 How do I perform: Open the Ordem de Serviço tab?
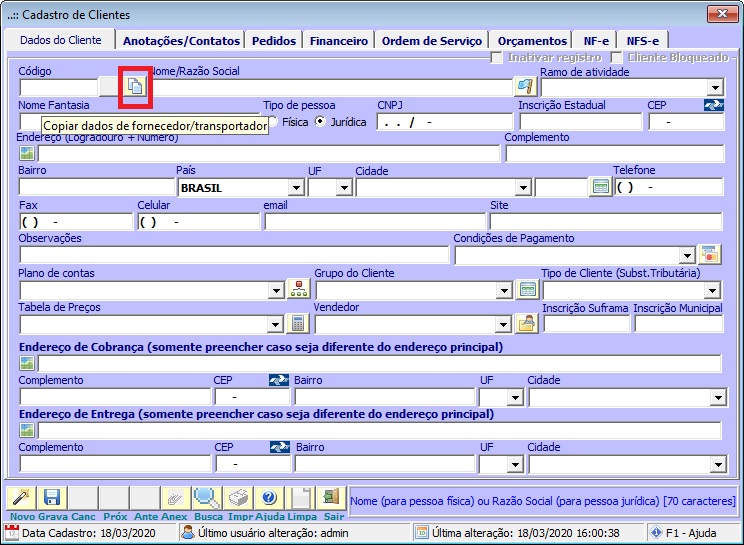pyautogui.click(x=432, y=41)
